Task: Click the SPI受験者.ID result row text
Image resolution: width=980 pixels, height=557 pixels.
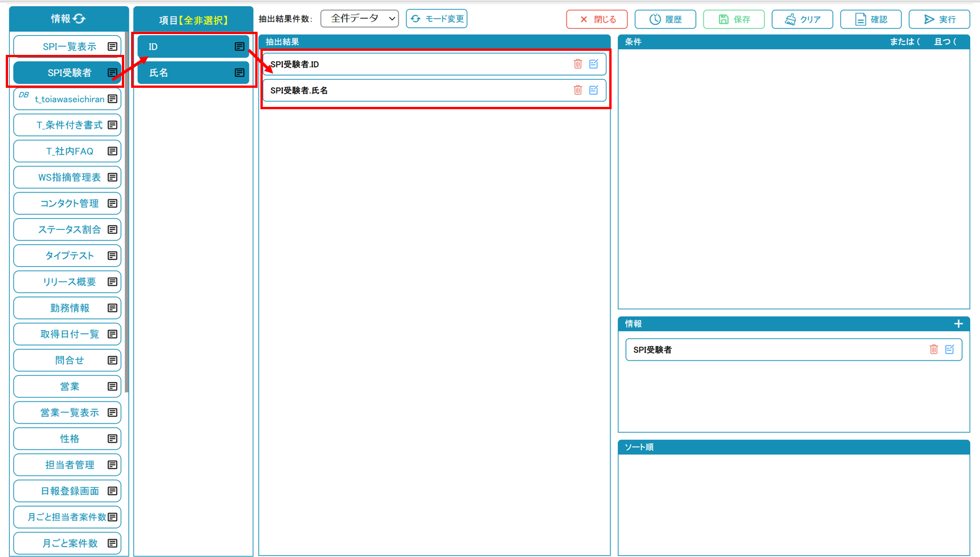Action: (x=295, y=64)
